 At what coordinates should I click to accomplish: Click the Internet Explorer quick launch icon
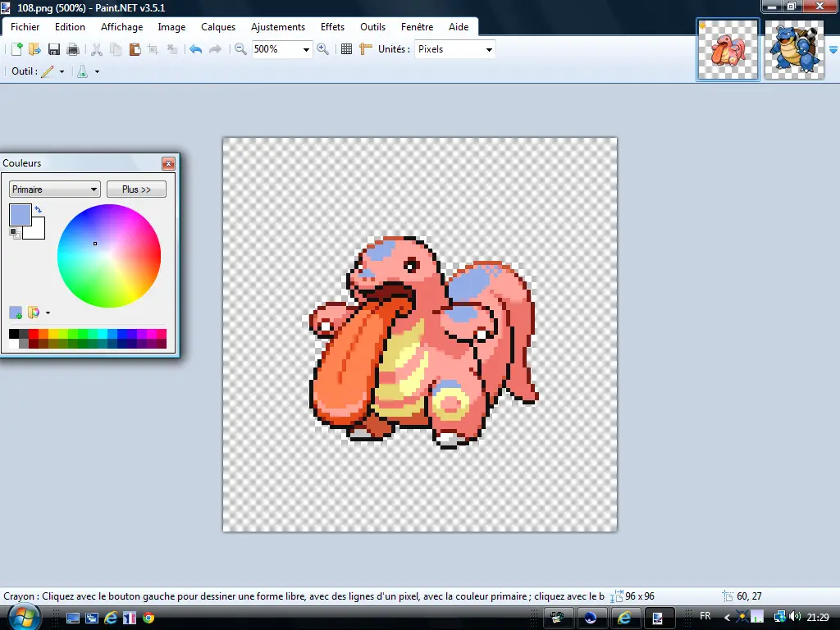click(111, 618)
